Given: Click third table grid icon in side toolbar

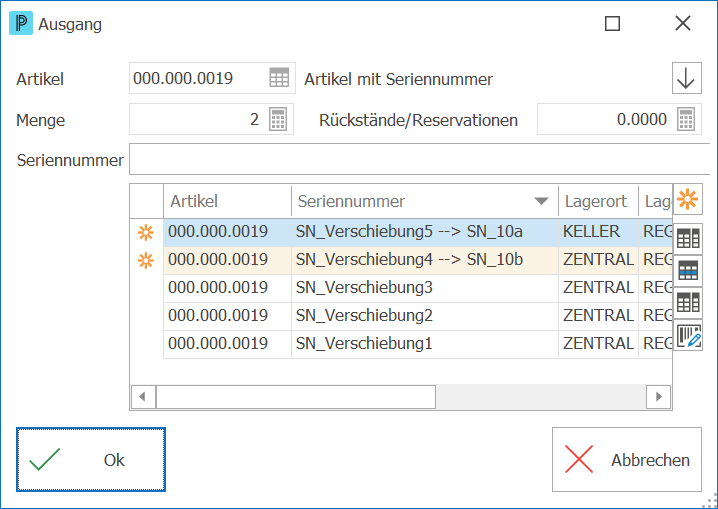Looking at the screenshot, I should pyautogui.click(x=688, y=303).
